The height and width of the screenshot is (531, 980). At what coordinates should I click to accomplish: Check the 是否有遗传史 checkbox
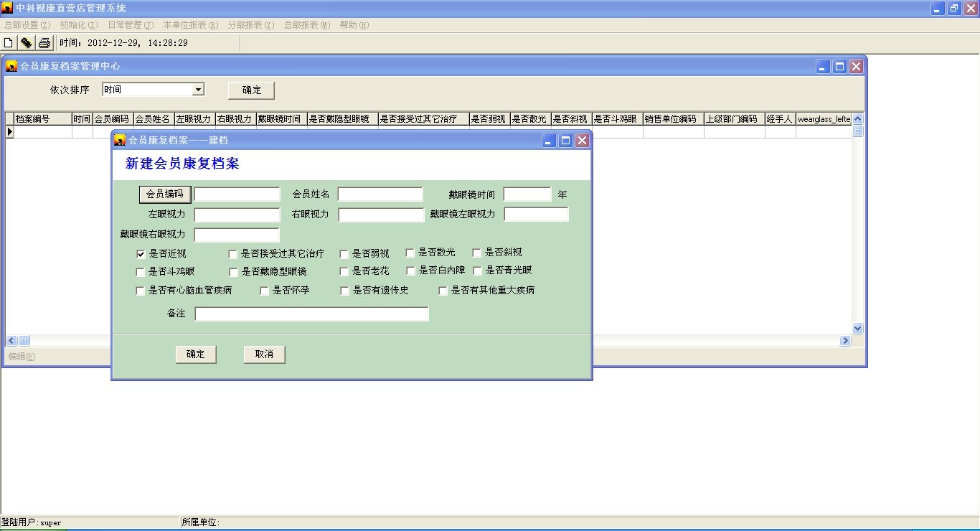tap(344, 291)
